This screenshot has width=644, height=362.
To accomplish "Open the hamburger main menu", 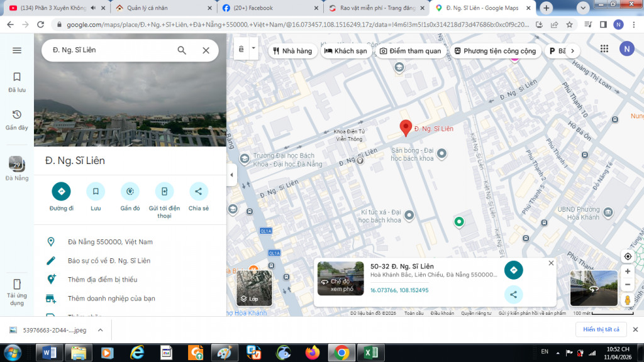I will tap(17, 50).
